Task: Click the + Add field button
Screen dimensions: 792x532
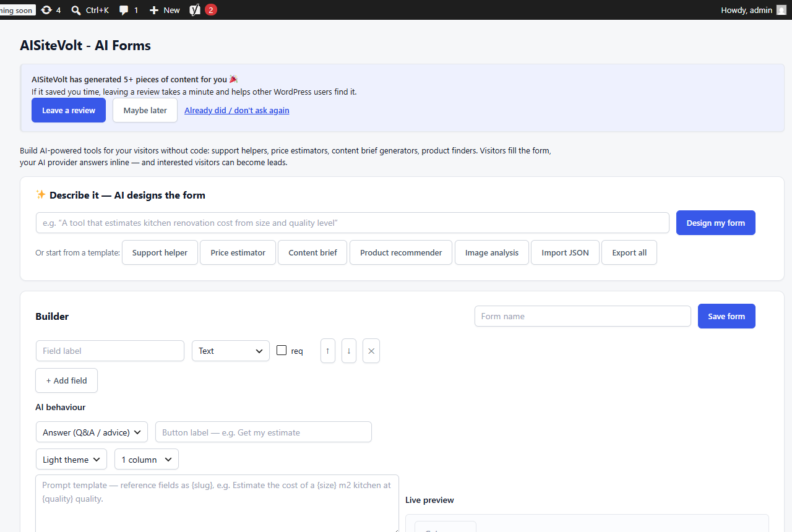Action: coord(66,380)
